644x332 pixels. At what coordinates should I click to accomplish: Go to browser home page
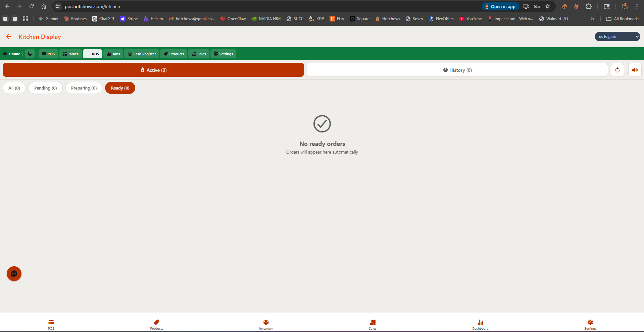(44, 6)
